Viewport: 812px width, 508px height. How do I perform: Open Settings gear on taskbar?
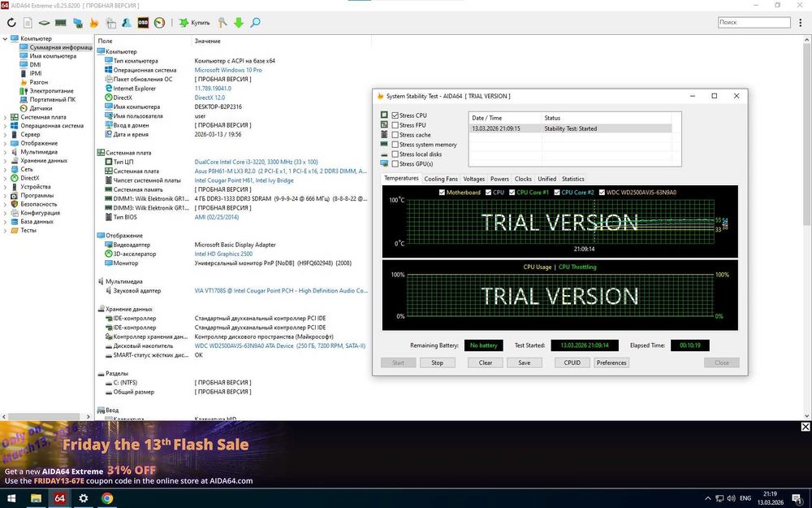[x=84, y=498]
